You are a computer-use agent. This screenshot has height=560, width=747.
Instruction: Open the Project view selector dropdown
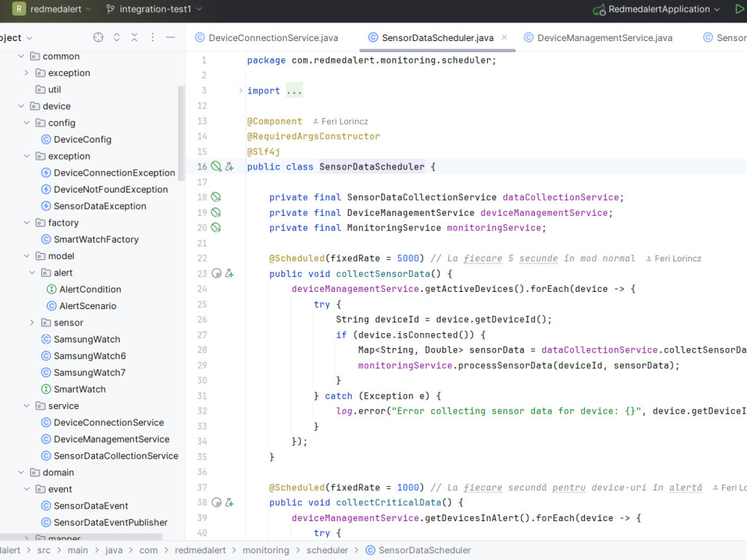point(16,37)
